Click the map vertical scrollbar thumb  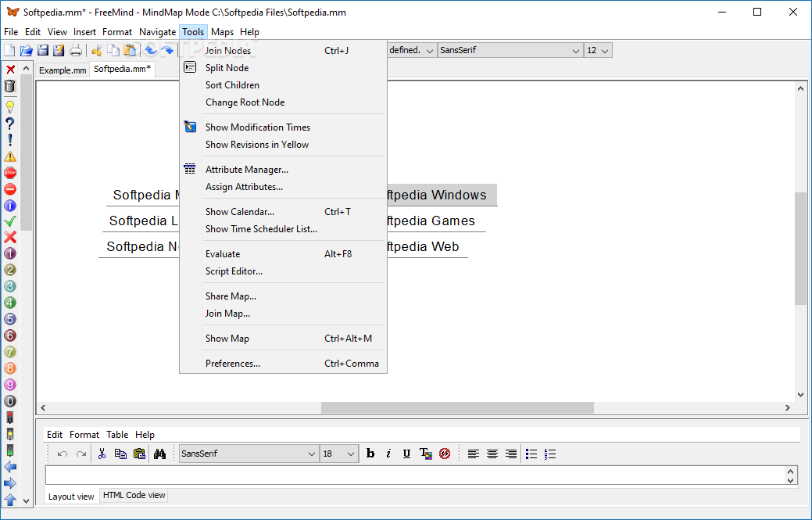click(800, 249)
